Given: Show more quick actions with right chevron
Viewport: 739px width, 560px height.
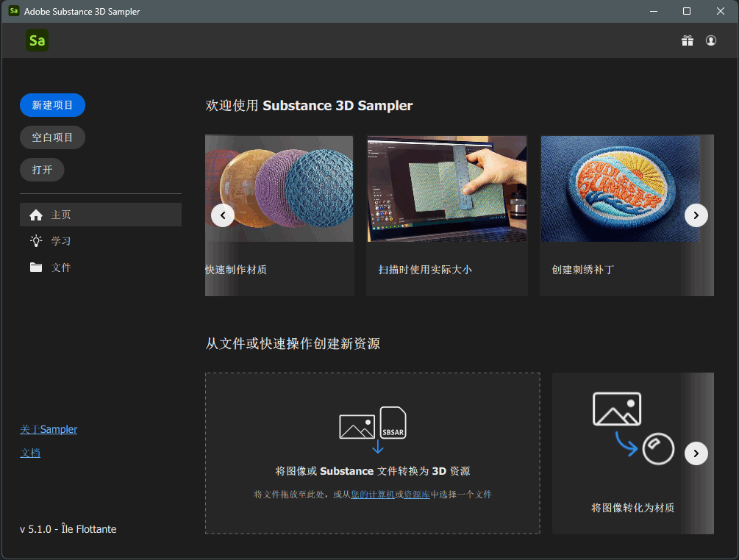Looking at the screenshot, I should tap(696, 453).
